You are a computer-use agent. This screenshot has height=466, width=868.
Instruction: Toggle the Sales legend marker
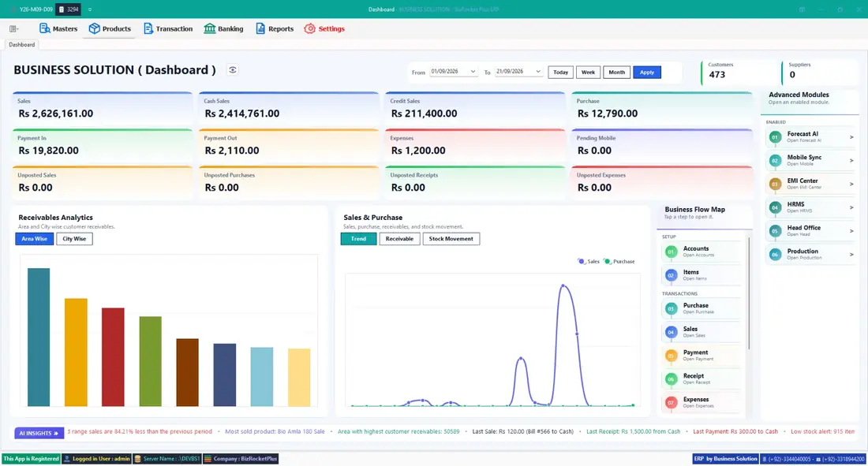coord(581,261)
